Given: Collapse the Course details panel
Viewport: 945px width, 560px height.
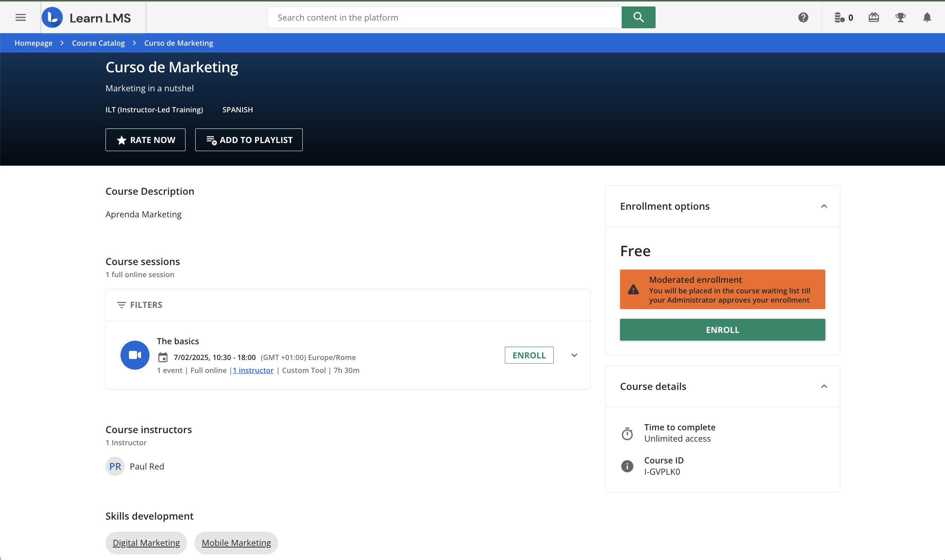Looking at the screenshot, I should click(824, 386).
